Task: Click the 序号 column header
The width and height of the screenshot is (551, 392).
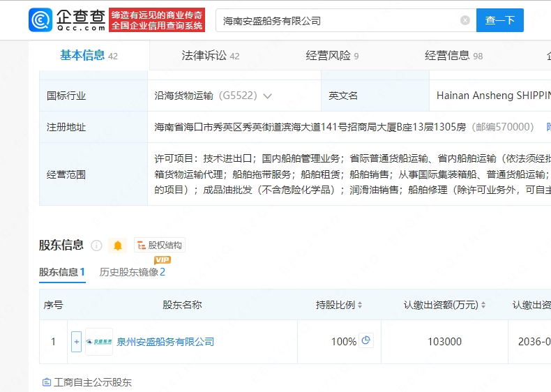Action: 54,305
